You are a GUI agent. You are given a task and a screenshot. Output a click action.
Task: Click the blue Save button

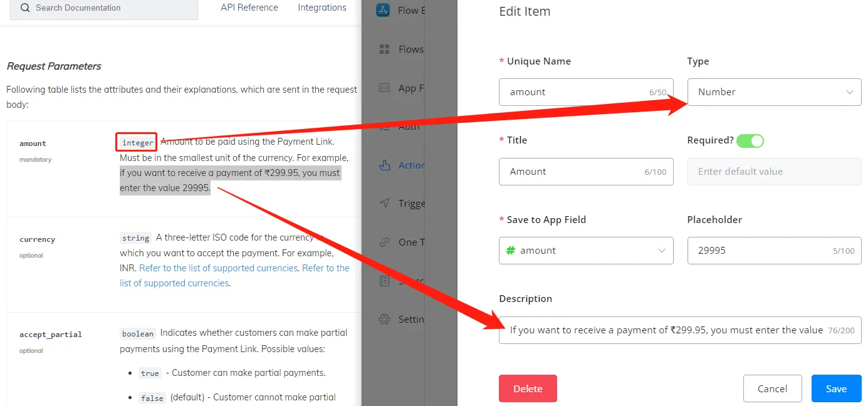coord(836,388)
